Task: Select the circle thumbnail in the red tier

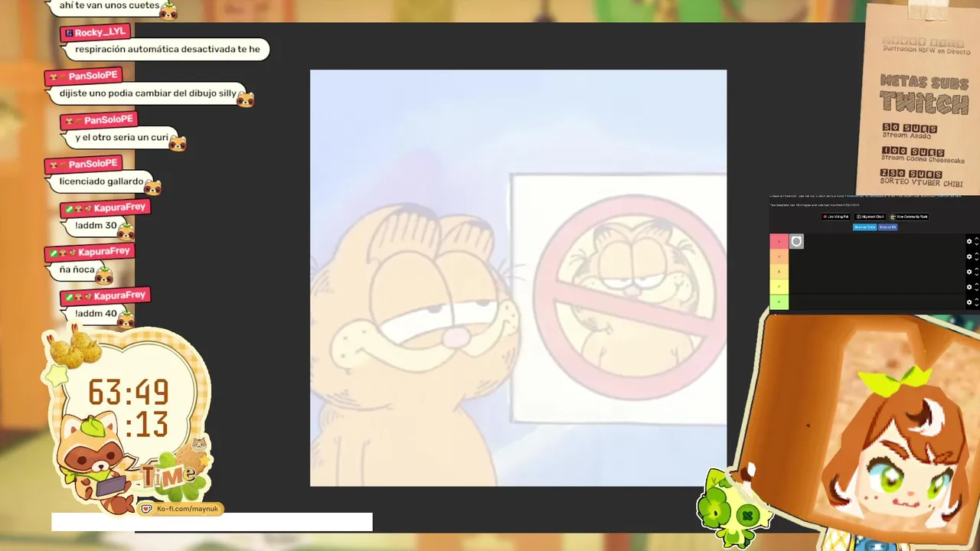Action: click(x=796, y=241)
